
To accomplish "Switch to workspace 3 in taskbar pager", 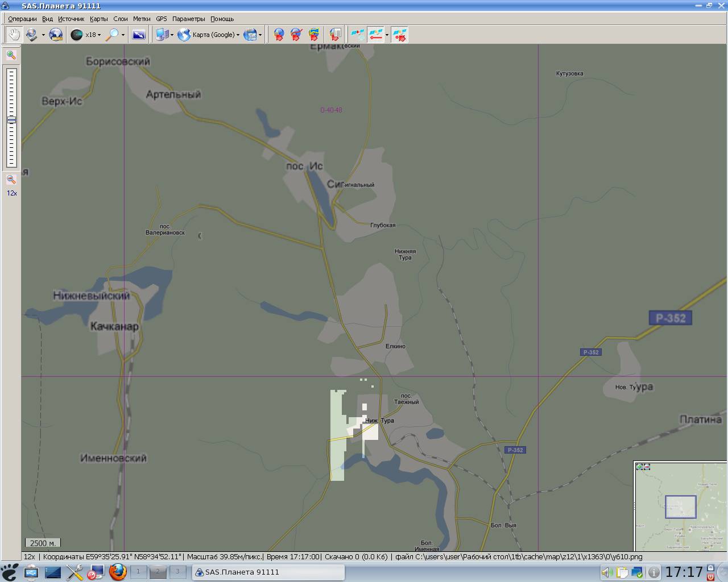I will pyautogui.click(x=177, y=572).
